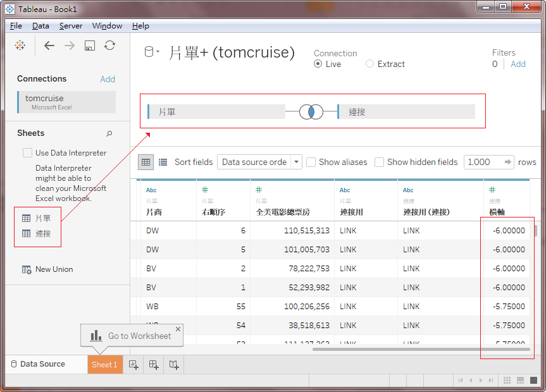Image resolution: width=546 pixels, height=392 pixels.
Task: Click the New Union icon
Action: (27, 269)
